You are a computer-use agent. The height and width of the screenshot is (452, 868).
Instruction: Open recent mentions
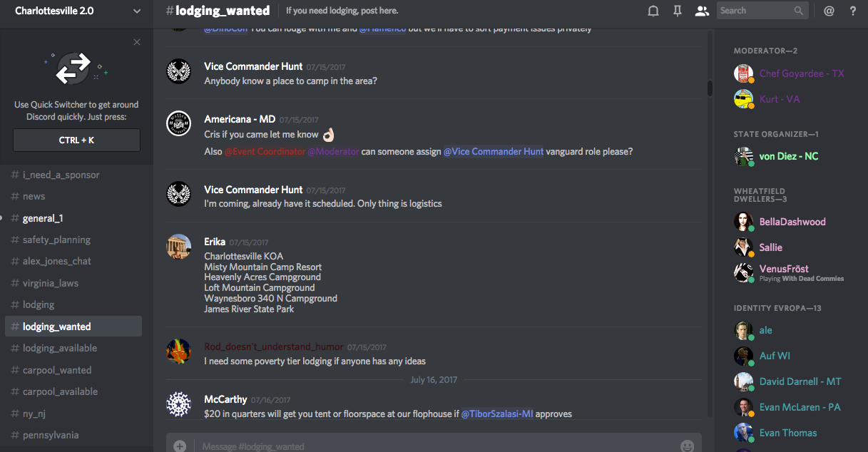(829, 11)
